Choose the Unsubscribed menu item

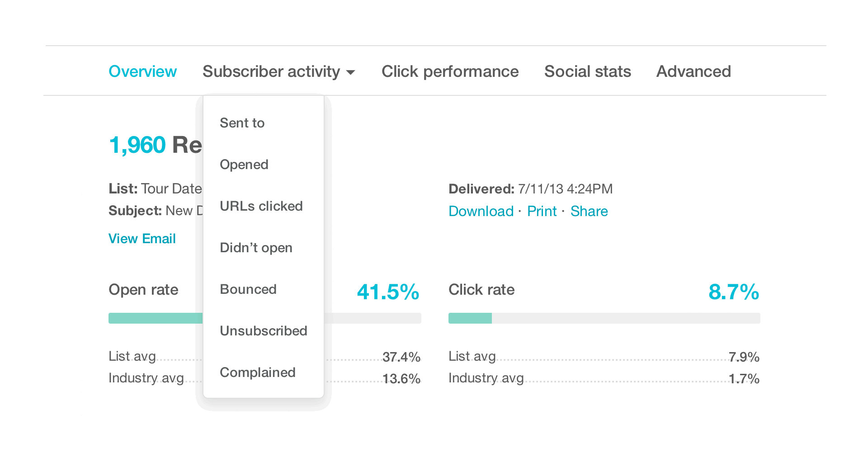tap(264, 331)
